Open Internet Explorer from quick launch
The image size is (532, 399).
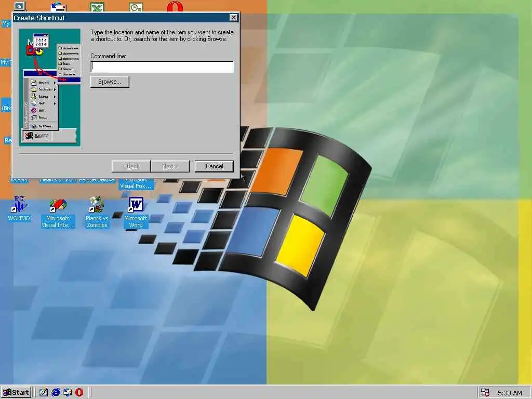[56, 393]
